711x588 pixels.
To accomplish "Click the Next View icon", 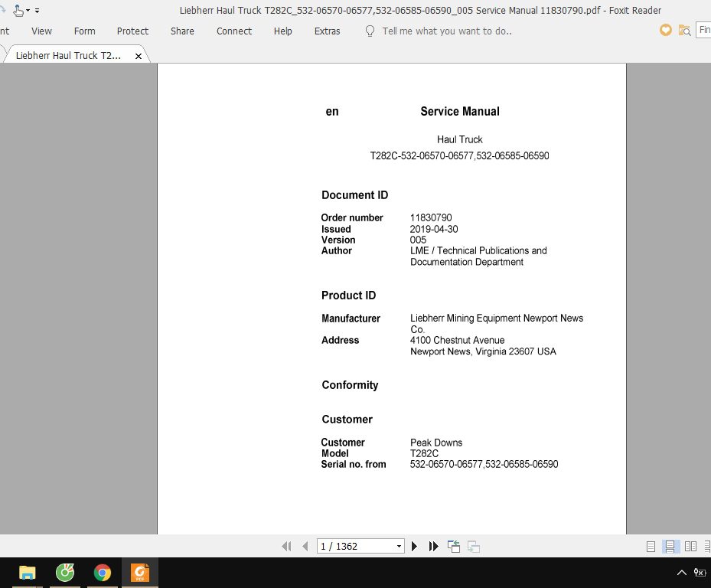I will (474, 547).
